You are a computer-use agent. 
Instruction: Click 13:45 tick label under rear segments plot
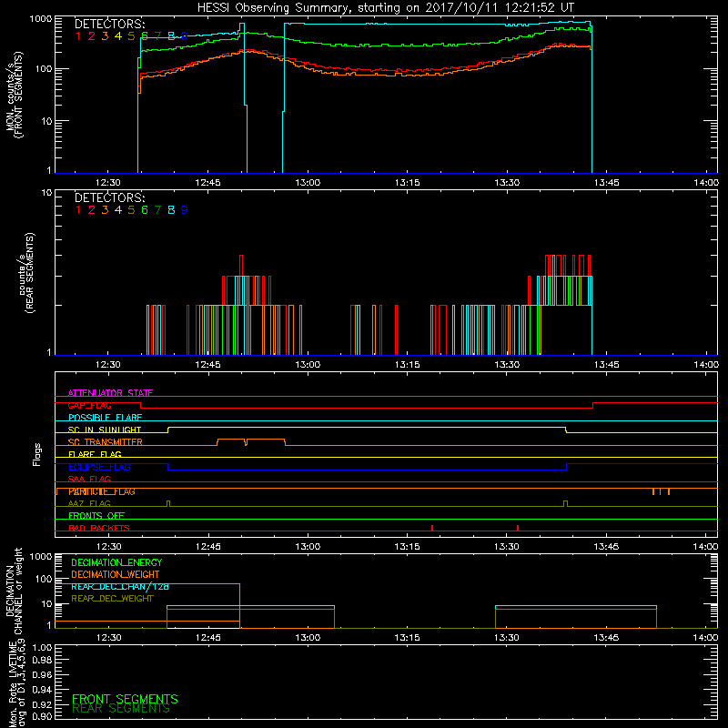606,365
